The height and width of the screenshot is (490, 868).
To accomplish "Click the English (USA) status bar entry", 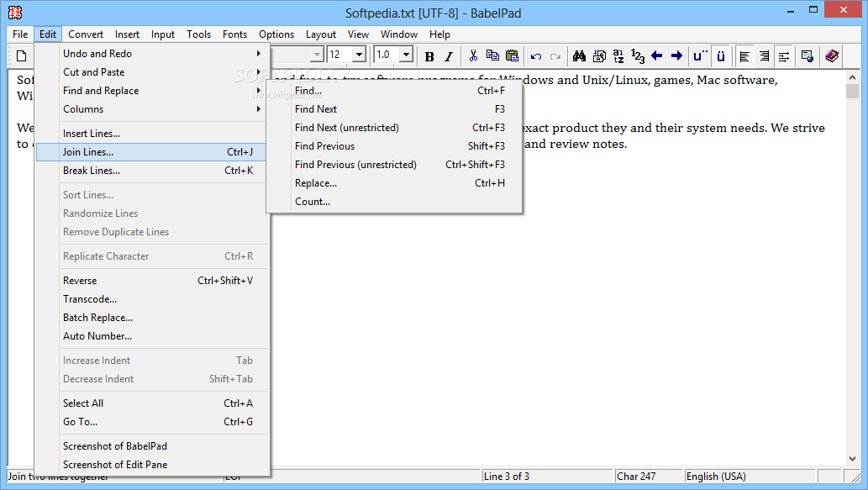I will (x=750, y=477).
